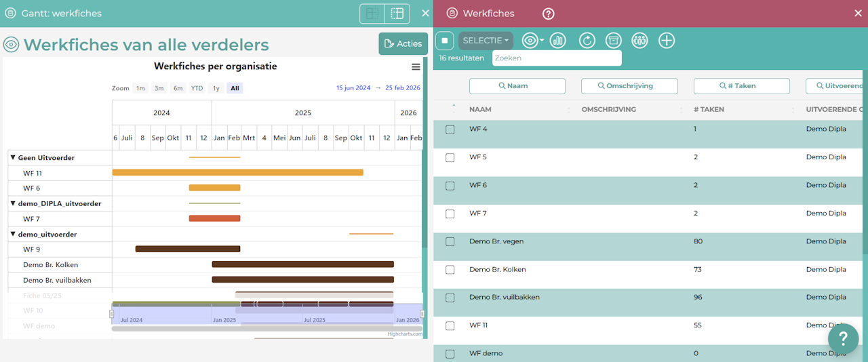Tick the checkbox for WF 7

pyautogui.click(x=450, y=214)
